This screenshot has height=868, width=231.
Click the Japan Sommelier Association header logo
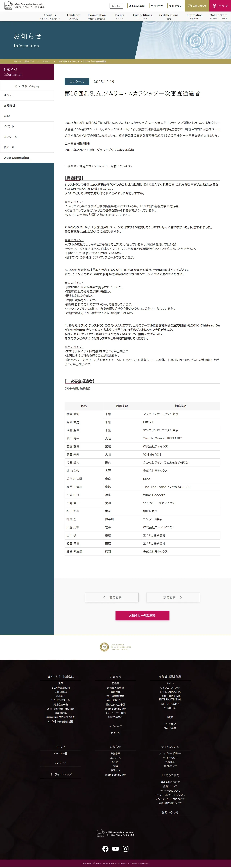click(24, 6)
